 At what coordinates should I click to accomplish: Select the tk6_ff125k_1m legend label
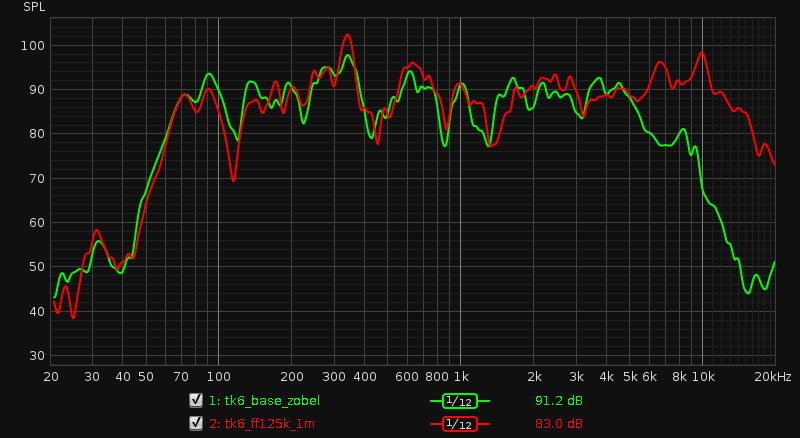click(x=262, y=424)
